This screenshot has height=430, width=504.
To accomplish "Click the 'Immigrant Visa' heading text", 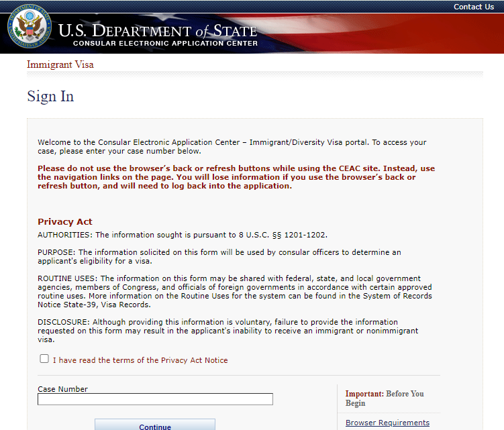I will point(60,64).
